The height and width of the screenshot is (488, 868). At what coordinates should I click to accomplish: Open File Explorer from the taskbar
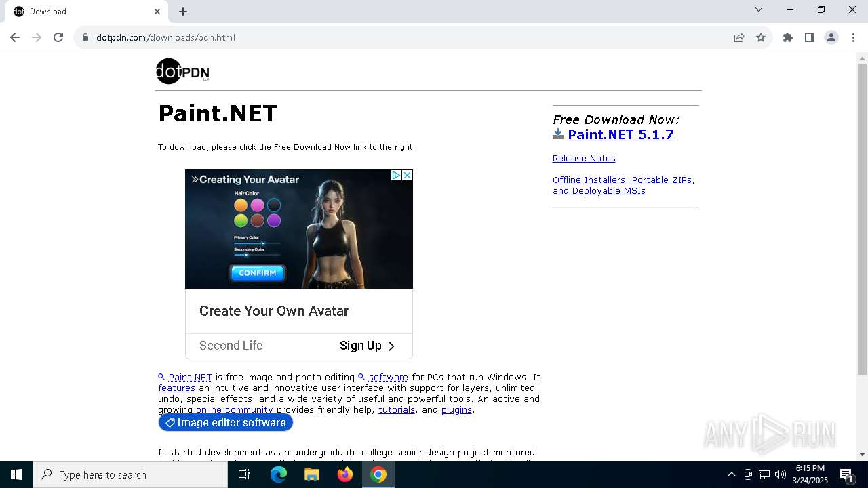(312, 474)
